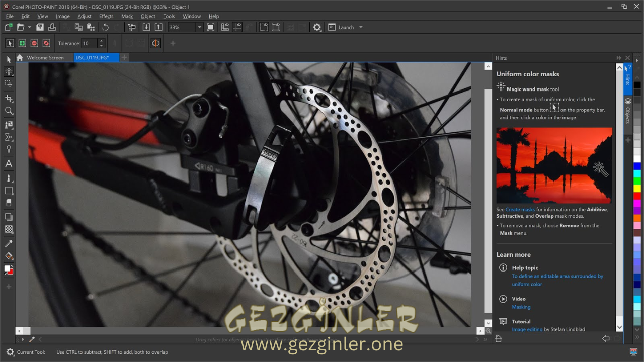Click the Full-Screen Preview icon
The width and height of the screenshot is (644, 362).
[x=210, y=27]
